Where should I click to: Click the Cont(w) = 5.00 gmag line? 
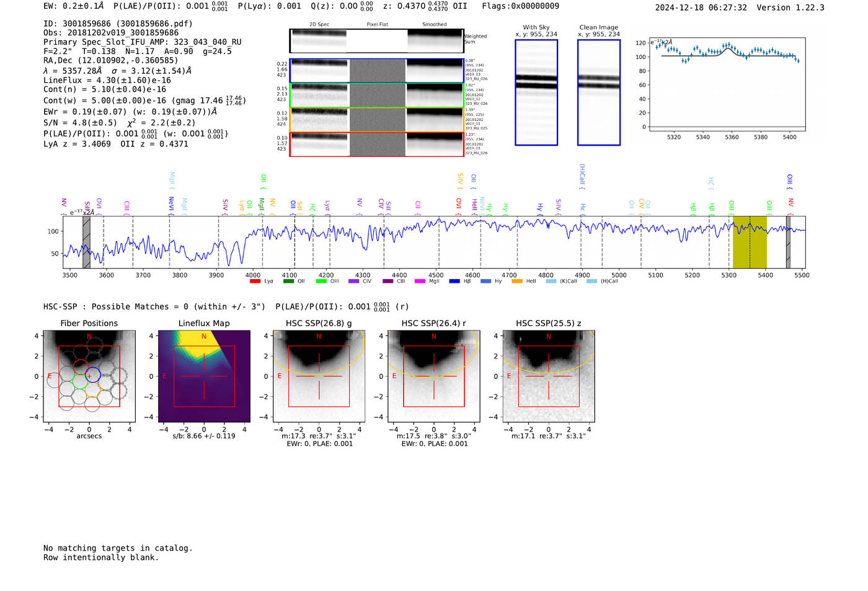[x=144, y=100]
